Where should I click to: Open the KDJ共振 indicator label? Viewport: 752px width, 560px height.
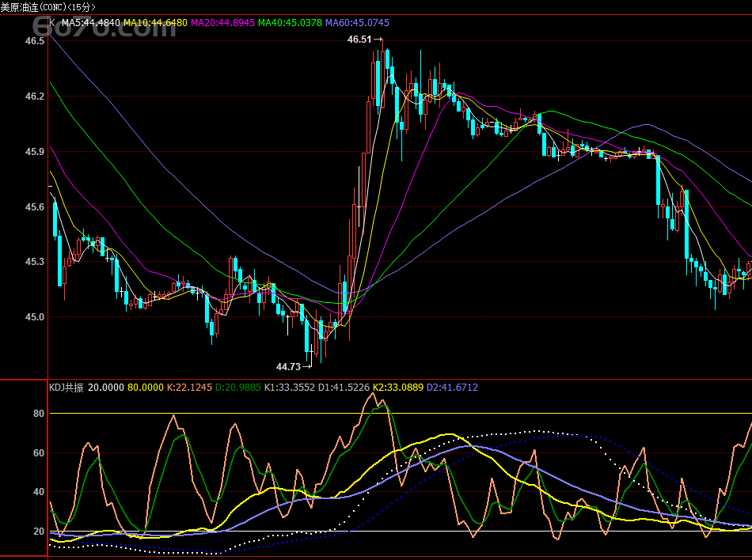tap(66, 388)
